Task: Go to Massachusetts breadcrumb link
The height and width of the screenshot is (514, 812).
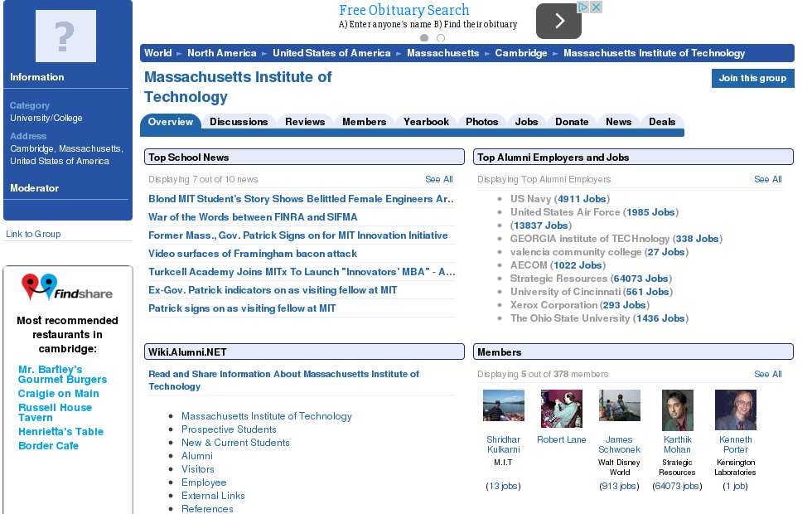Action: point(442,53)
